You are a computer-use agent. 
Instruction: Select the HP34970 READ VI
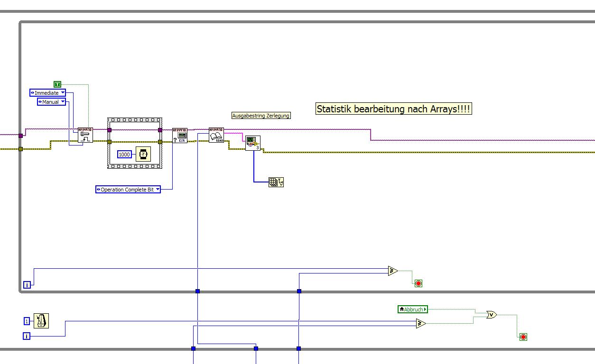[x=216, y=135]
